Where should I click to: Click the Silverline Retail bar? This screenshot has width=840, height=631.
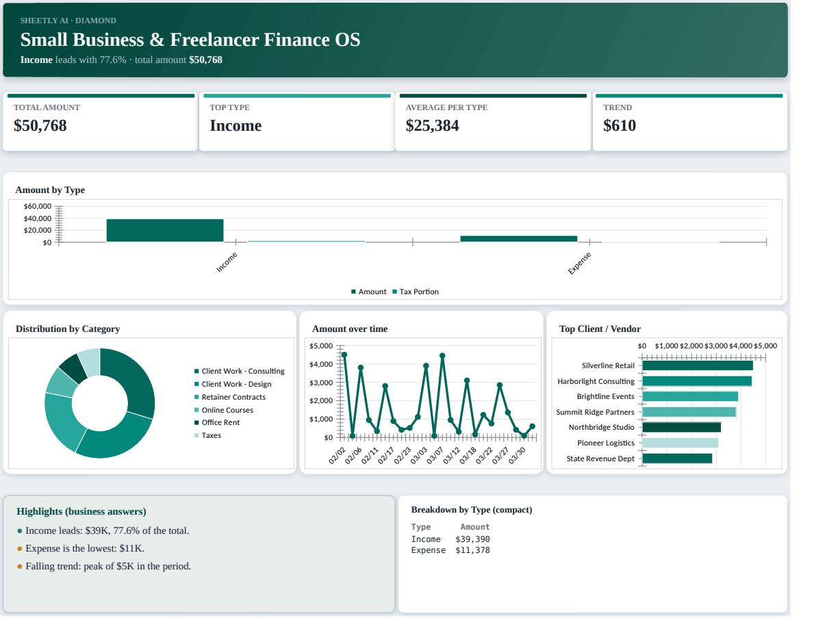coord(698,365)
